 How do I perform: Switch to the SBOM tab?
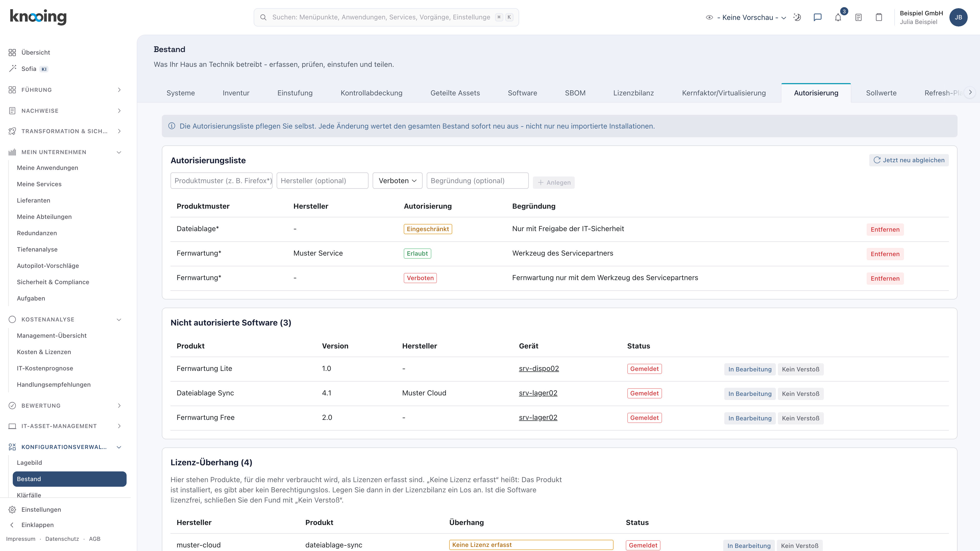click(575, 93)
